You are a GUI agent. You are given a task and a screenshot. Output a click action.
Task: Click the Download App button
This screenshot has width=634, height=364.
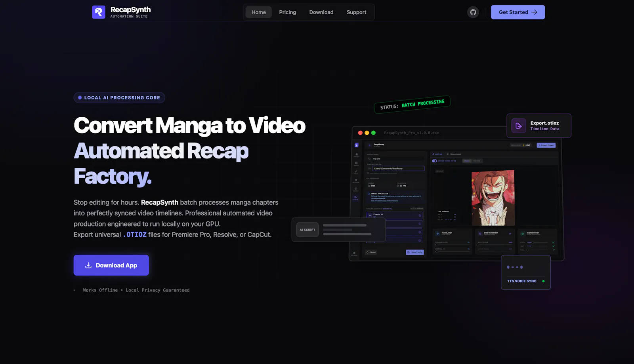coord(111,265)
